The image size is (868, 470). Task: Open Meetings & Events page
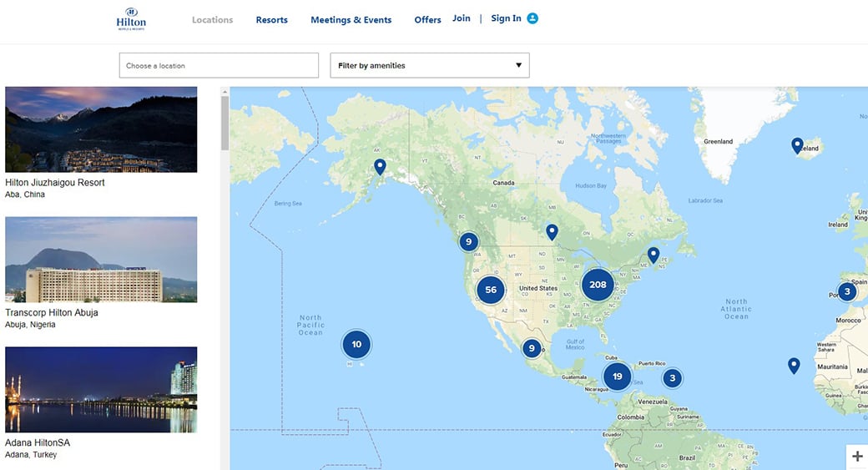[x=351, y=20]
